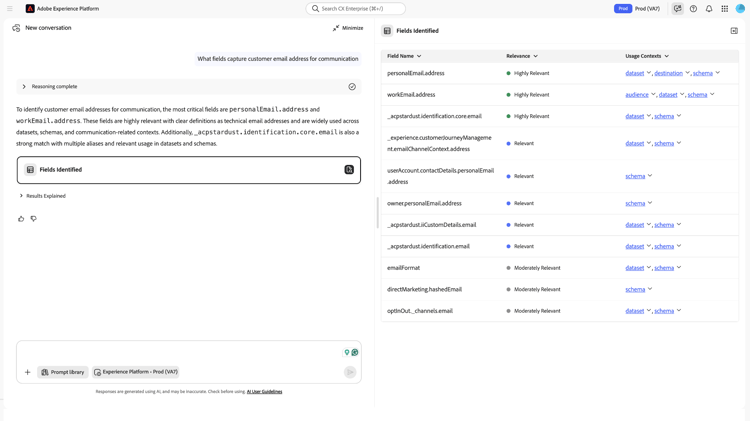Sort by the Field Name column
The width and height of the screenshot is (750, 421).
click(404, 56)
